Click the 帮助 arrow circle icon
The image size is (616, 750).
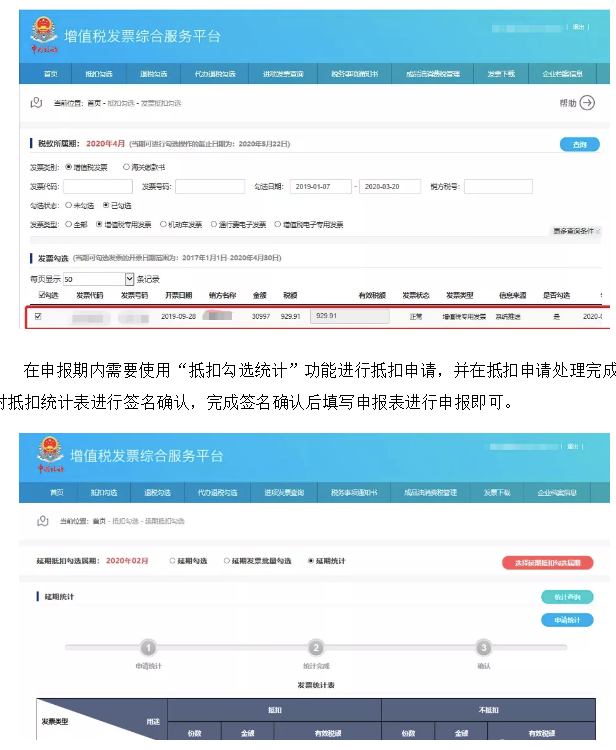pos(587,102)
